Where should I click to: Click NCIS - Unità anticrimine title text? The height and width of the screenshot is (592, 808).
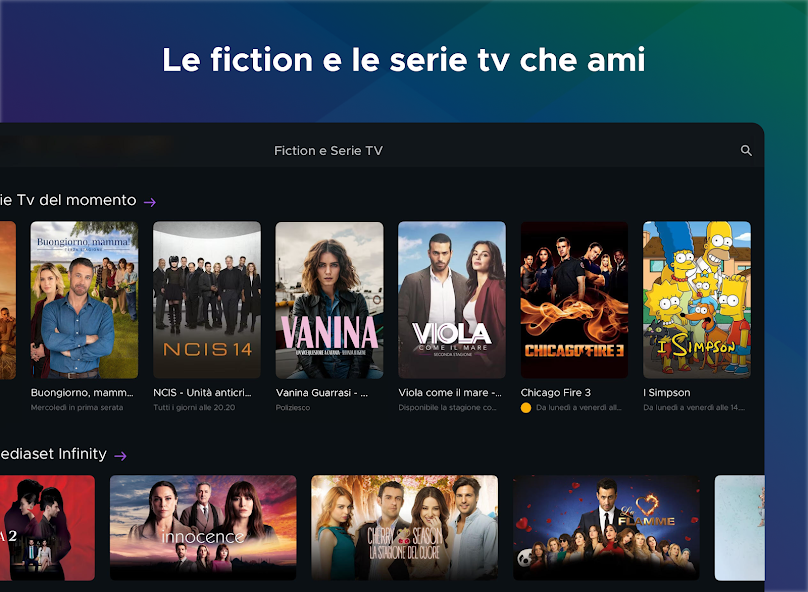click(202, 393)
